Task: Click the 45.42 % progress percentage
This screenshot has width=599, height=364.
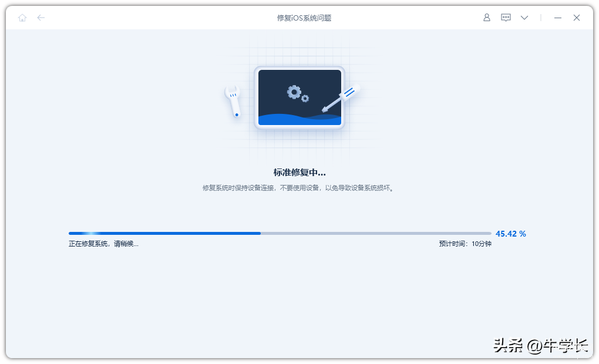Action: pyautogui.click(x=511, y=234)
